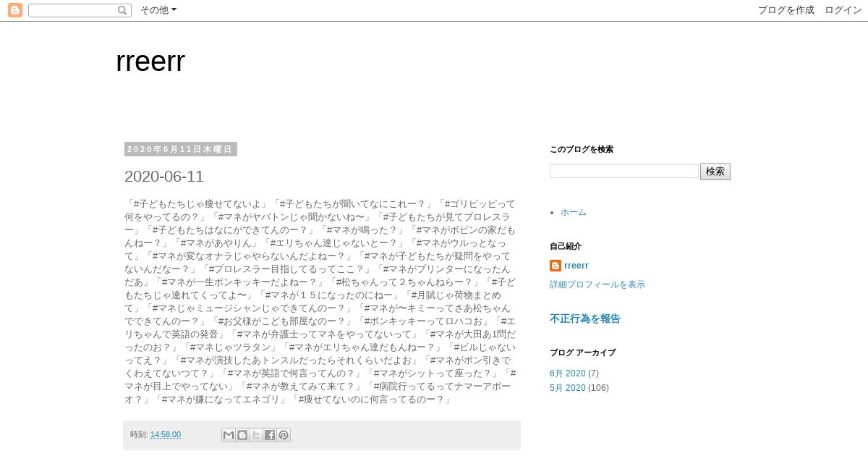Click 不正行為を報告 link
The width and height of the screenshot is (868, 456).
[x=585, y=318]
